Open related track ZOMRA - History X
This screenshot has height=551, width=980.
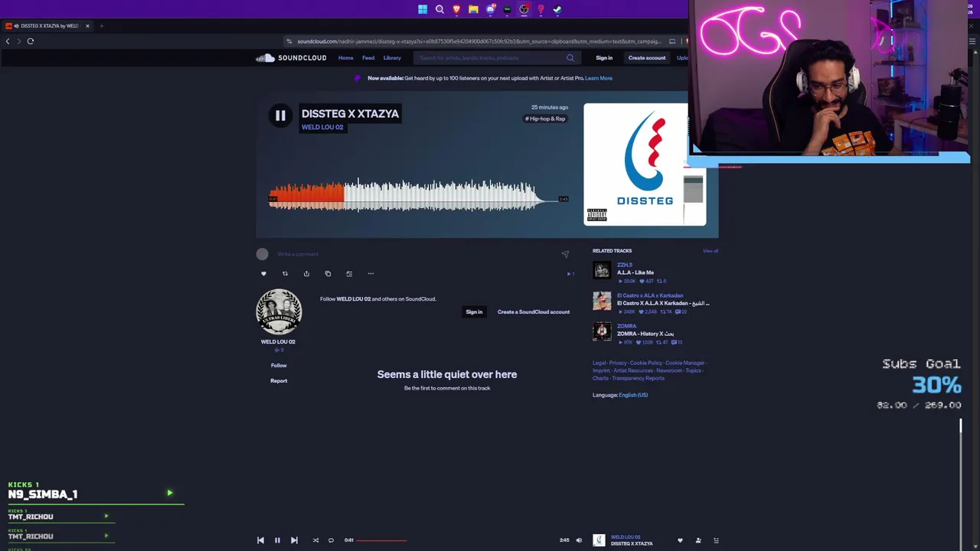[645, 334]
